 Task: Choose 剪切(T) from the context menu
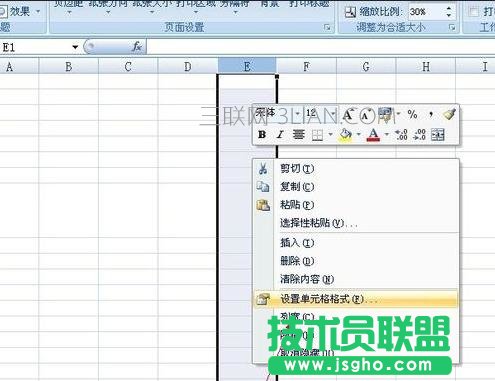pyautogui.click(x=356, y=169)
